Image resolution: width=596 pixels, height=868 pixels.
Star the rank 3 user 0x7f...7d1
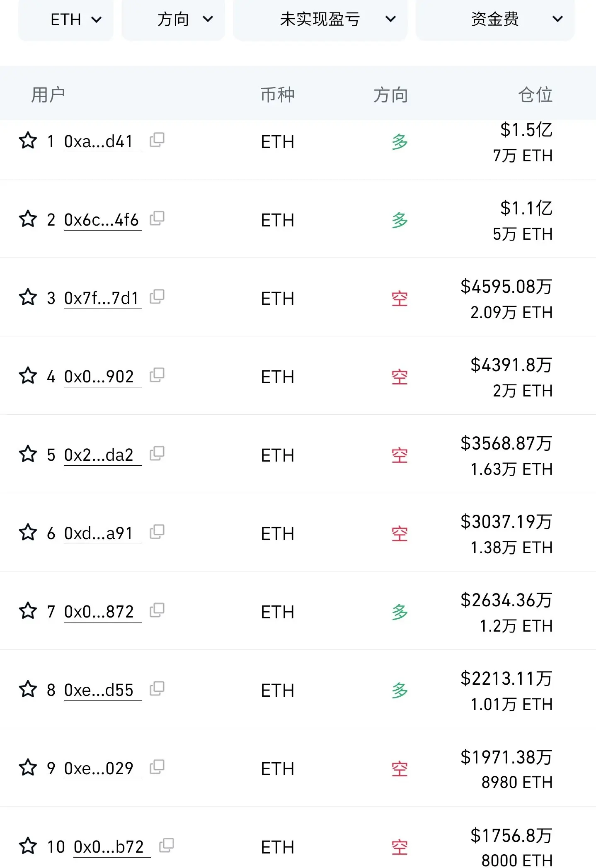(x=28, y=297)
